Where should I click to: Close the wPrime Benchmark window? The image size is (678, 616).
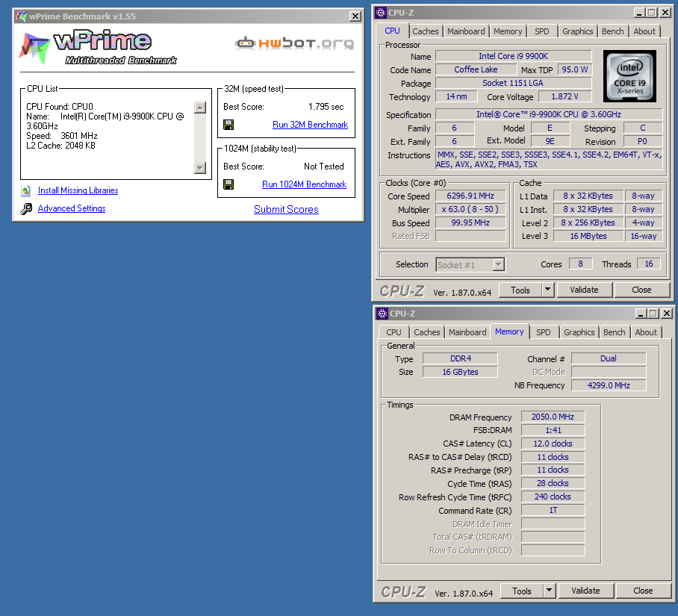355,16
